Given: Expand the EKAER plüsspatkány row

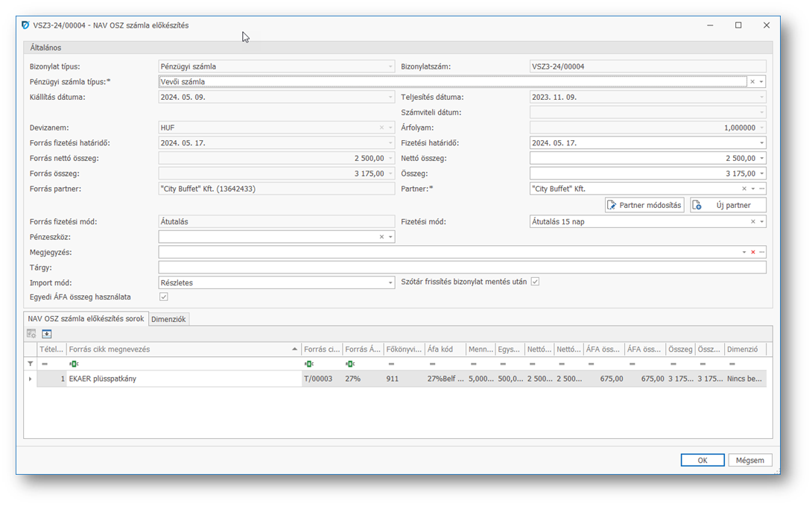Looking at the screenshot, I should pyautogui.click(x=31, y=379).
